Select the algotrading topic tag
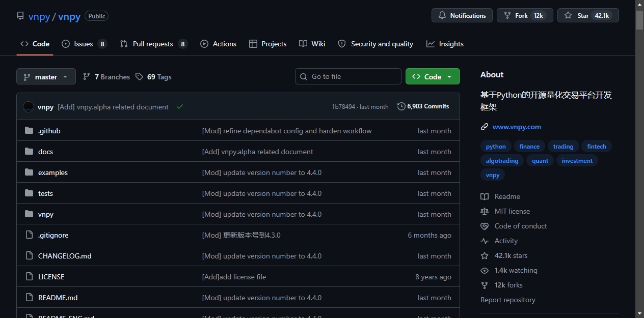The height and width of the screenshot is (318, 644). click(502, 161)
